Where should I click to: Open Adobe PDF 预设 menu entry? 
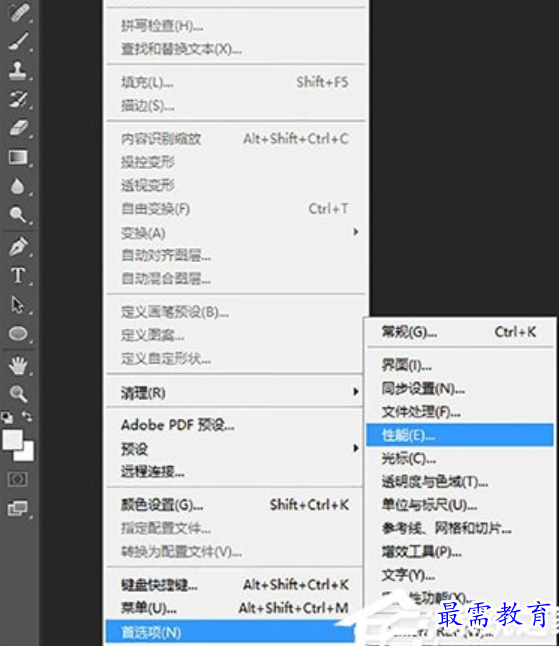pos(235,425)
